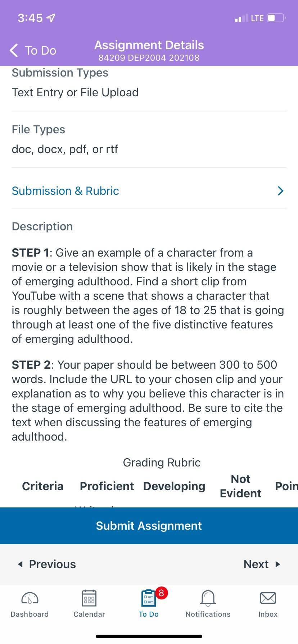Open the Inbox envelope icon
This screenshot has height=644, width=298.
268,598
